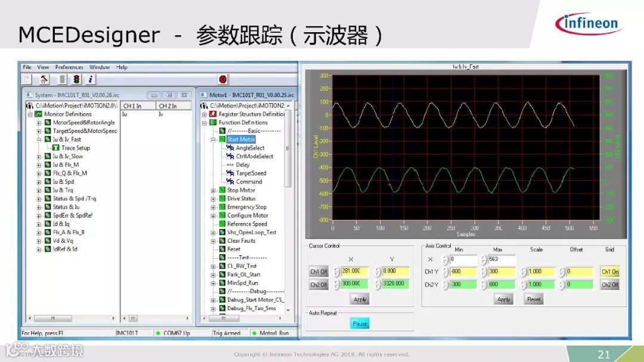This screenshot has height=362, width=644.
Task: Click Apply in Axis Control
Action: click(503, 299)
